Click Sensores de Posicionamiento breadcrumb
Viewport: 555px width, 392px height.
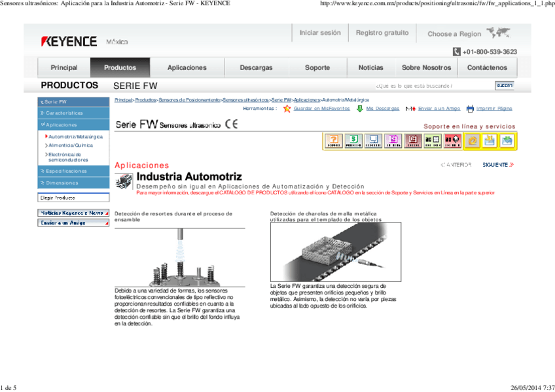coord(189,99)
